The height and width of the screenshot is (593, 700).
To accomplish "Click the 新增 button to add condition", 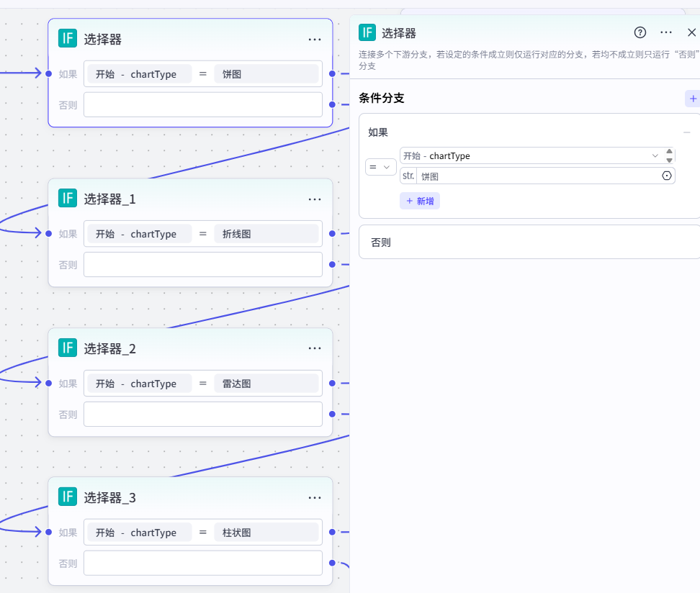I will (420, 201).
